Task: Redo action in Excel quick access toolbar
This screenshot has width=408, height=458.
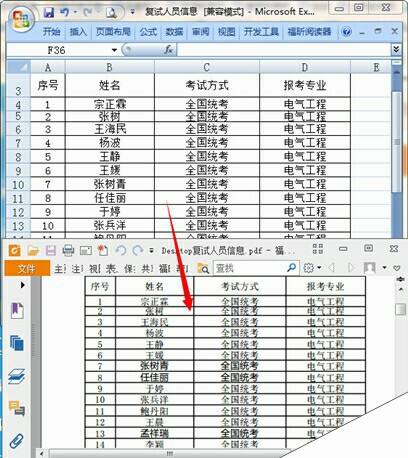Action: tap(87, 12)
